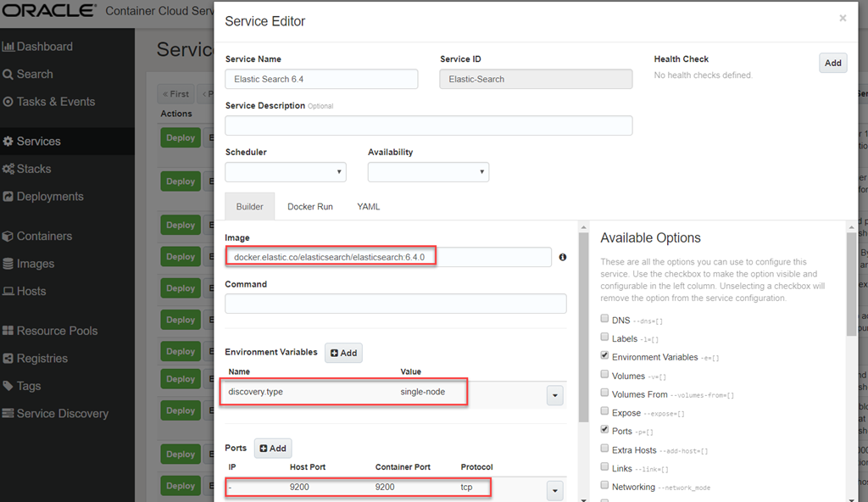Click the Images stack icon
Screen dimensions: 868x502
8,264
